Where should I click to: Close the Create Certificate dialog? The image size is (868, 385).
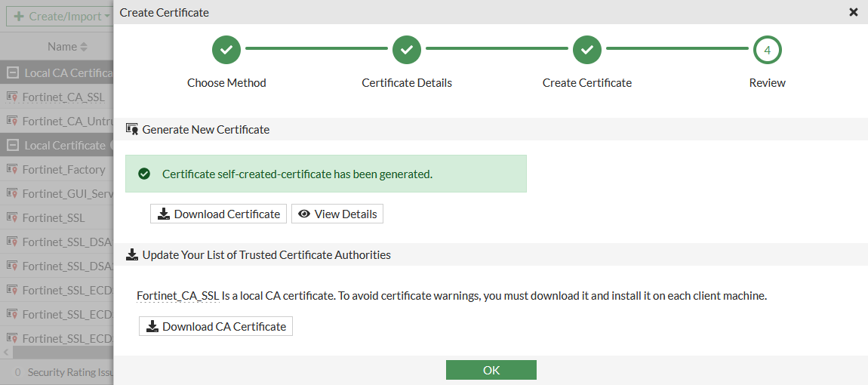click(854, 12)
